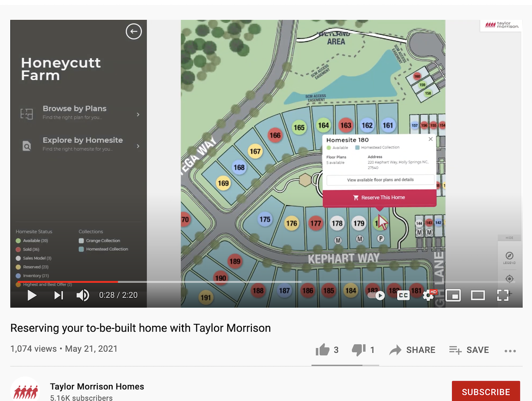
Task: Open the channel avatar of Taylor Morrison
Action: tap(26, 390)
